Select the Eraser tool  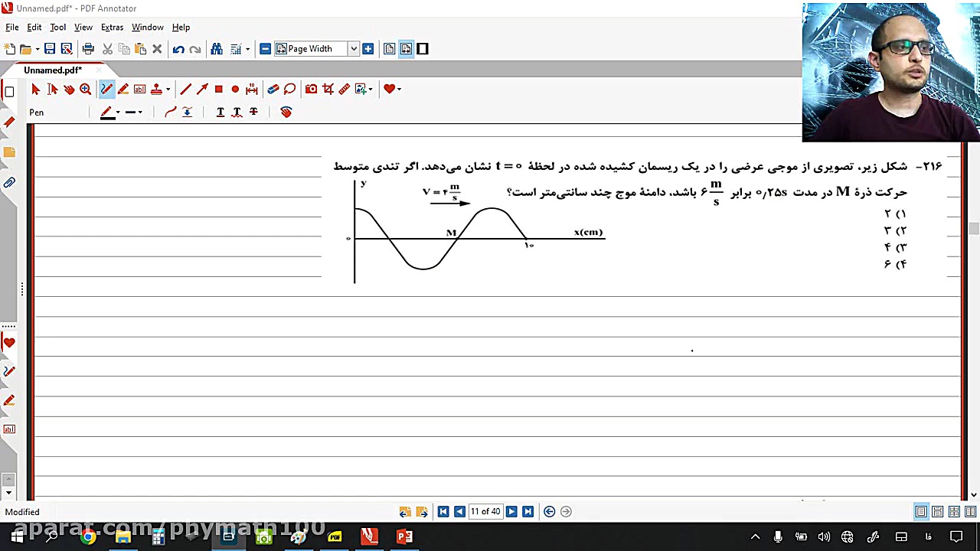coord(273,90)
